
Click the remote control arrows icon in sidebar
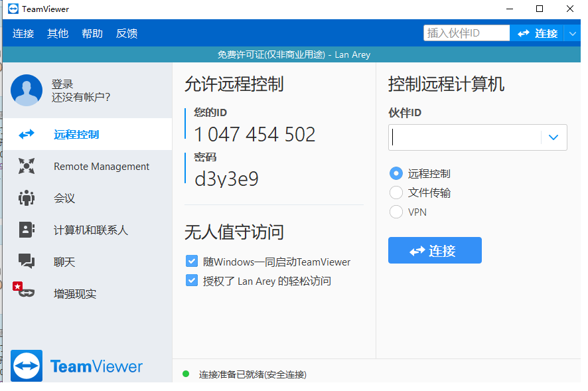(x=27, y=134)
